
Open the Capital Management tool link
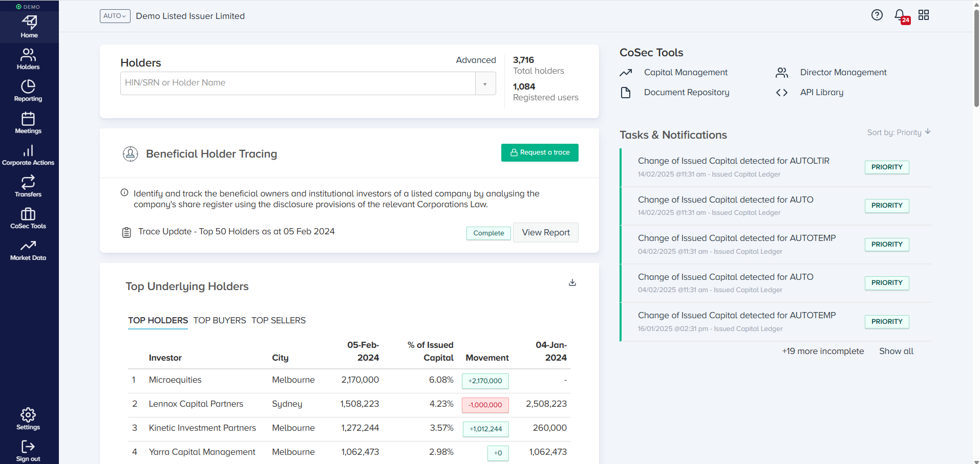686,73
